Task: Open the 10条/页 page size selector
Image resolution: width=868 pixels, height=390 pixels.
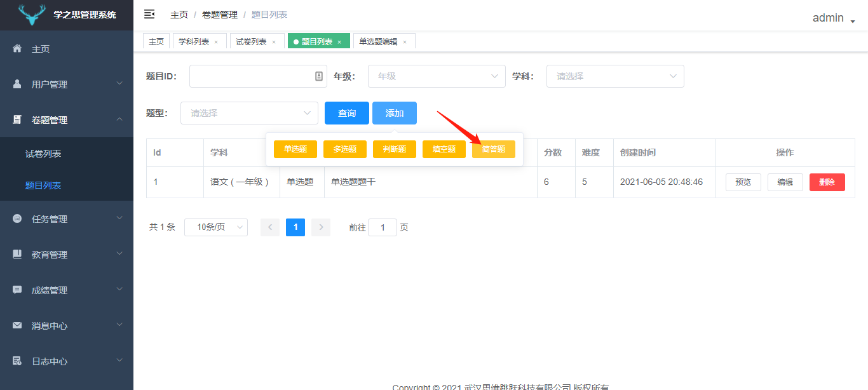Action: (215, 227)
